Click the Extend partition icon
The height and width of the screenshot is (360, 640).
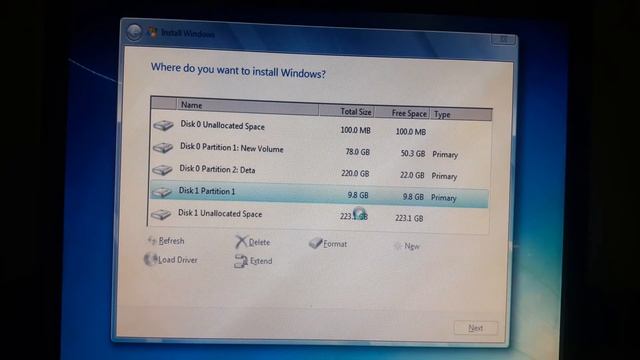point(241,261)
